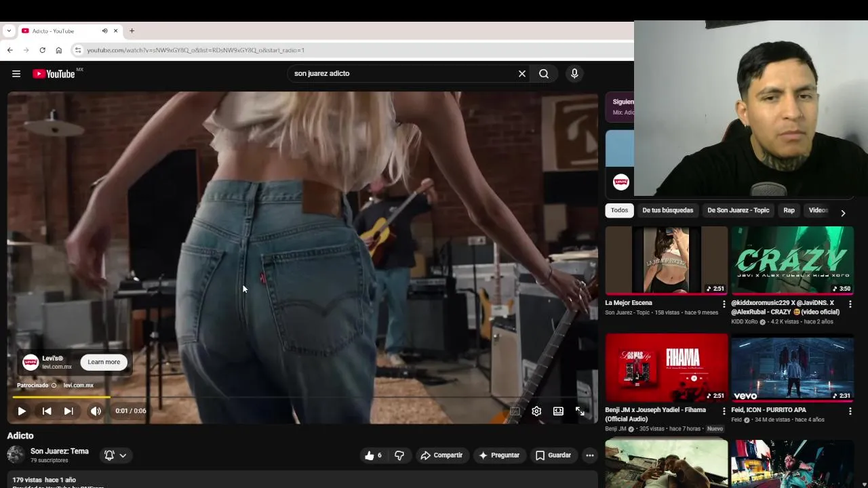Open more actions three-dot menu under video
868x488 pixels.
click(590, 455)
